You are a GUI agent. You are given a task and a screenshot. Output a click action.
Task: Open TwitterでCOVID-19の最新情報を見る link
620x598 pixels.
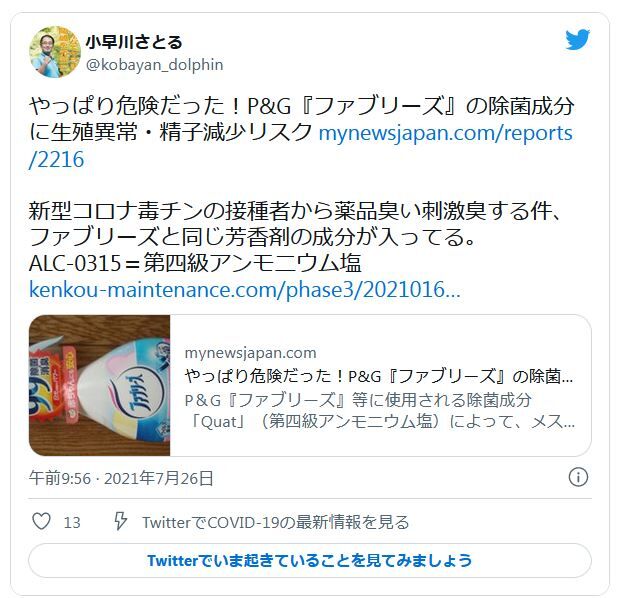[x=276, y=522]
